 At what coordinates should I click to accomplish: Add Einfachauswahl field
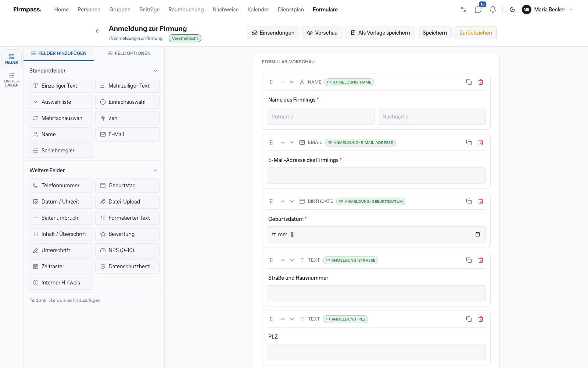(x=128, y=102)
